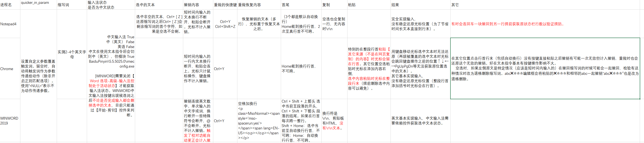This screenshot has width=644, height=143.
Task: Click the "Ctrl+Y Ctrl+Shift+Z" shortcut cell
Action: (x=225, y=24)
